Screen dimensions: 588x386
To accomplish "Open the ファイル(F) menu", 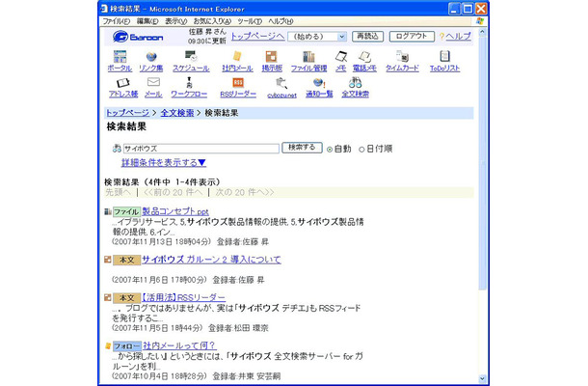I will pyautogui.click(x=117, y=20).
